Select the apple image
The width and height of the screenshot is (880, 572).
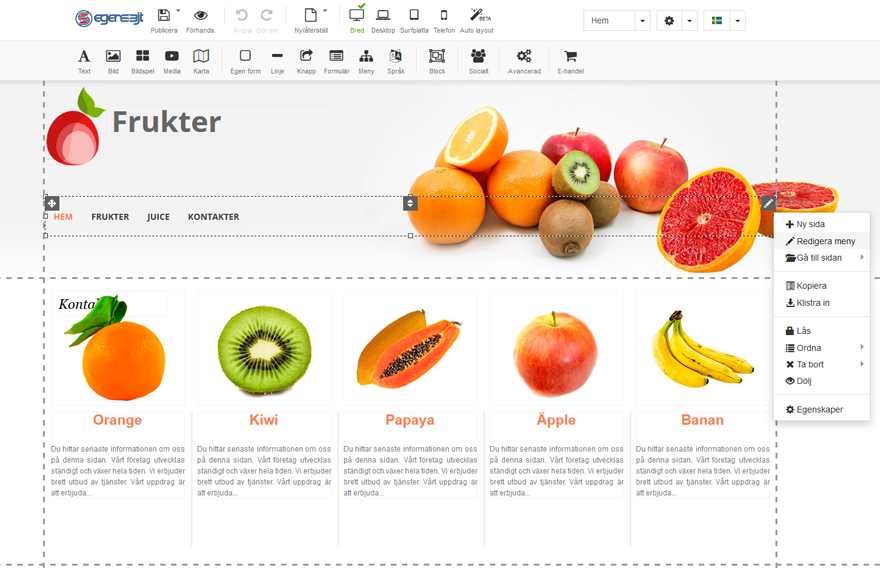(556, 348)
